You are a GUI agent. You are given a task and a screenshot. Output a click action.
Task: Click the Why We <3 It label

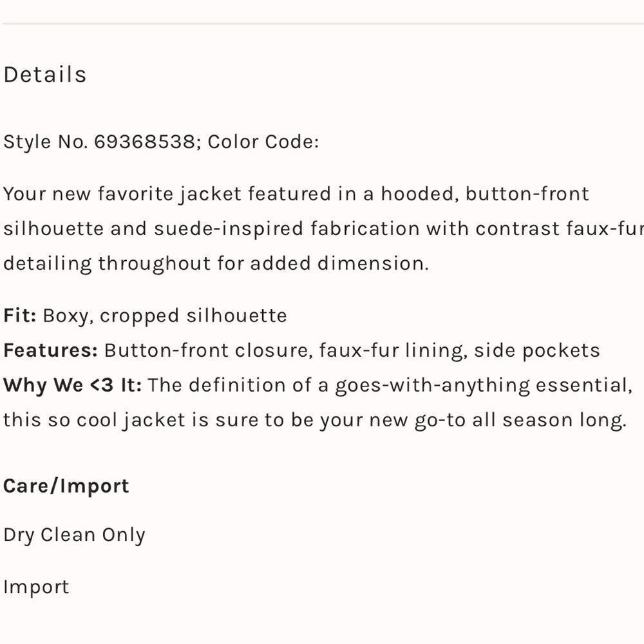point(72,385)
